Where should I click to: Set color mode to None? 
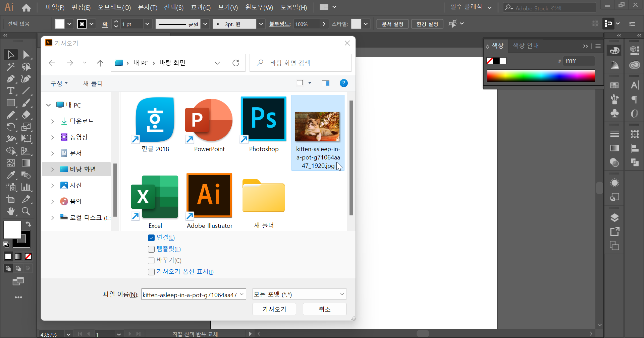(x=29, y=256)
